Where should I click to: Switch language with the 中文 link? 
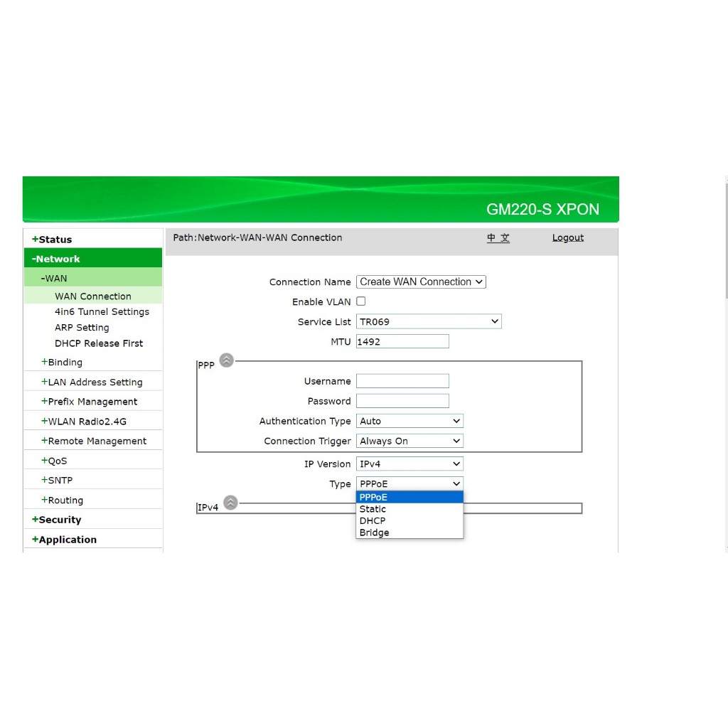(x=498, y=238)
